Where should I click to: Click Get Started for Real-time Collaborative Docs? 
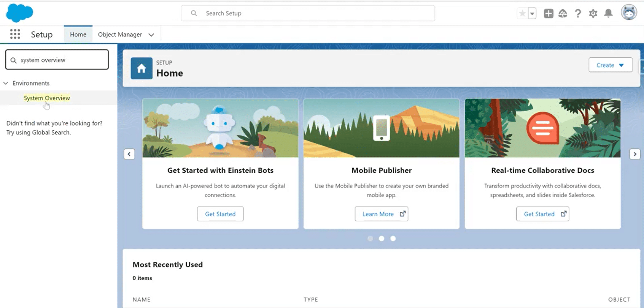[x=543, y=214]
